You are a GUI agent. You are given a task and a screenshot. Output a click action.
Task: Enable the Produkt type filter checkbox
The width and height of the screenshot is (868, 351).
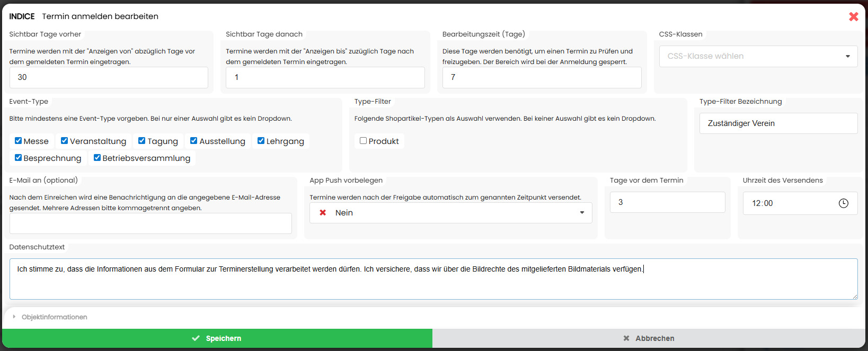tap(364, 141)
